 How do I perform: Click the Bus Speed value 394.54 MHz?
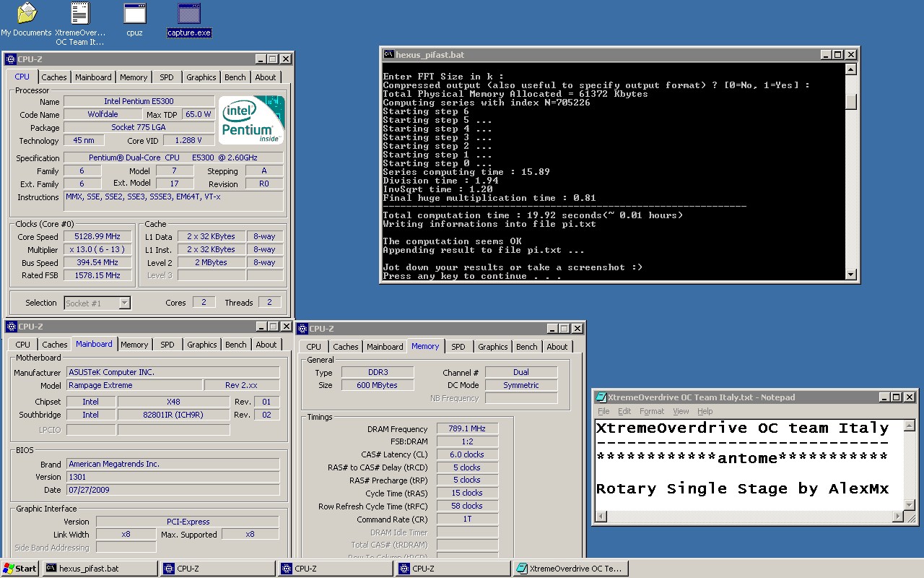coord(97,262)
